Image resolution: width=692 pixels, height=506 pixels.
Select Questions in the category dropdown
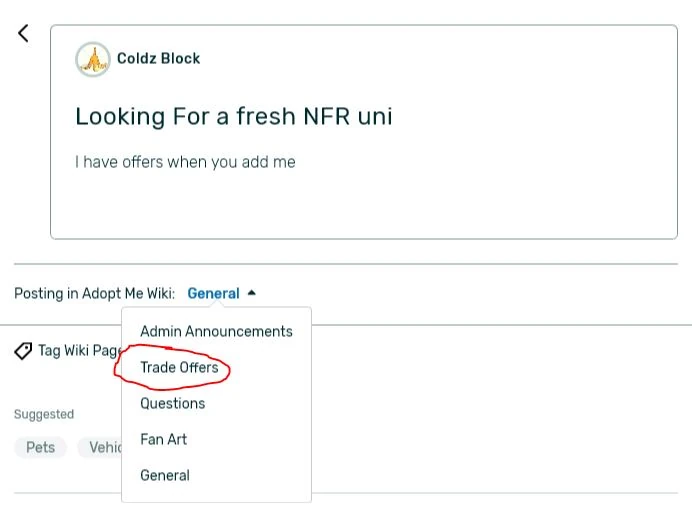(172, 403)
